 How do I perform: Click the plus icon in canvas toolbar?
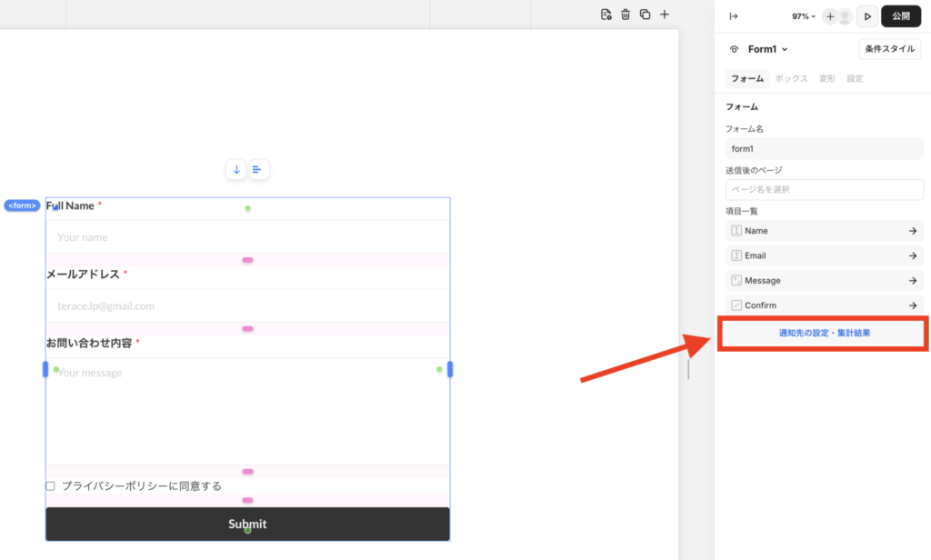[665, 15]
